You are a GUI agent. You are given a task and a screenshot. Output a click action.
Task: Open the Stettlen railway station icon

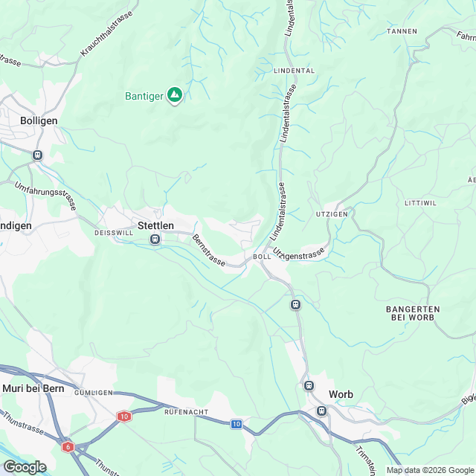point(155,239)
